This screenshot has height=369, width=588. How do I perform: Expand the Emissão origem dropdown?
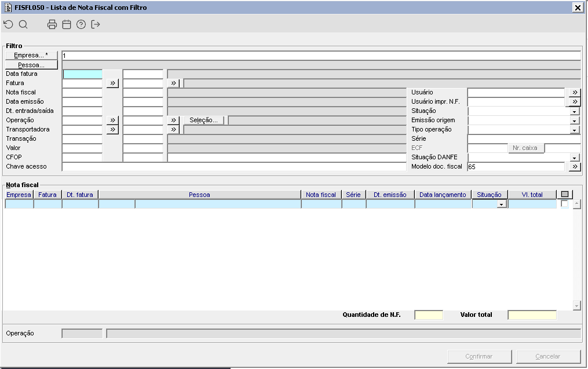point(574,120)
